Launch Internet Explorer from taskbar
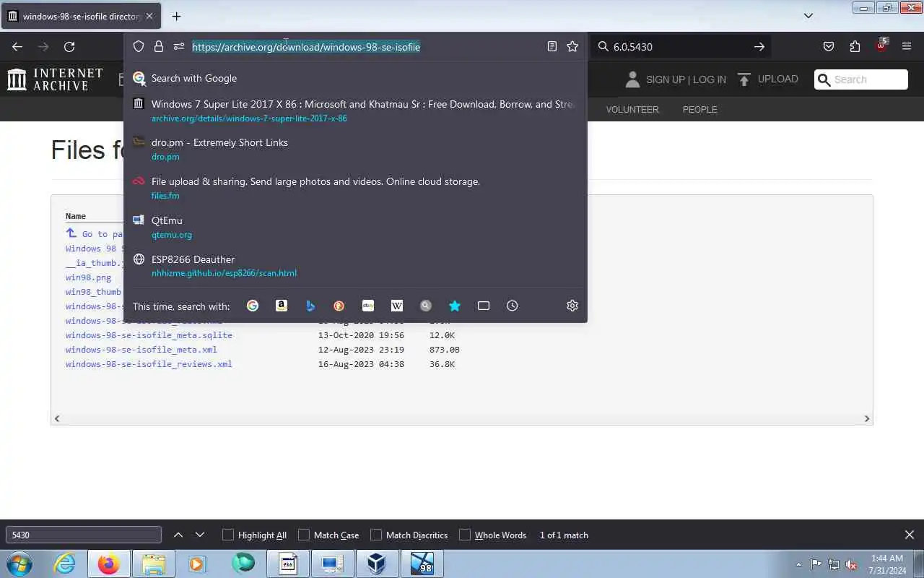This screenshot has width=924, height=578. tap(65, 564)
